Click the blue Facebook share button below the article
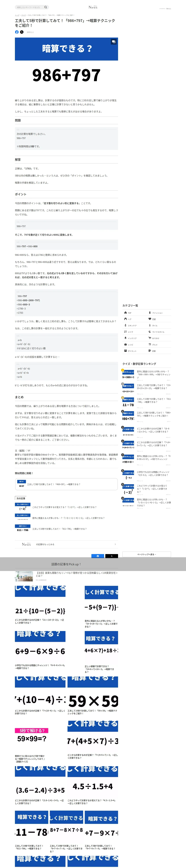The width and height of the screenshot is (186, 868). 97,556
